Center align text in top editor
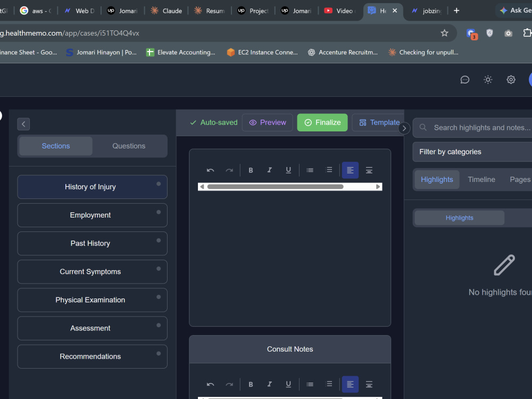This screenshot has width=532, height=399. click(x=369, y=170)
